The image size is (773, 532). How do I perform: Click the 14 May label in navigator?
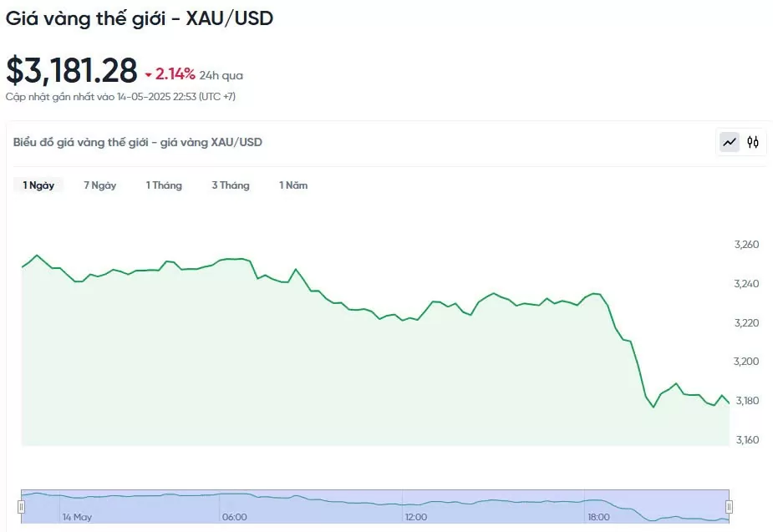click(77, 517)
